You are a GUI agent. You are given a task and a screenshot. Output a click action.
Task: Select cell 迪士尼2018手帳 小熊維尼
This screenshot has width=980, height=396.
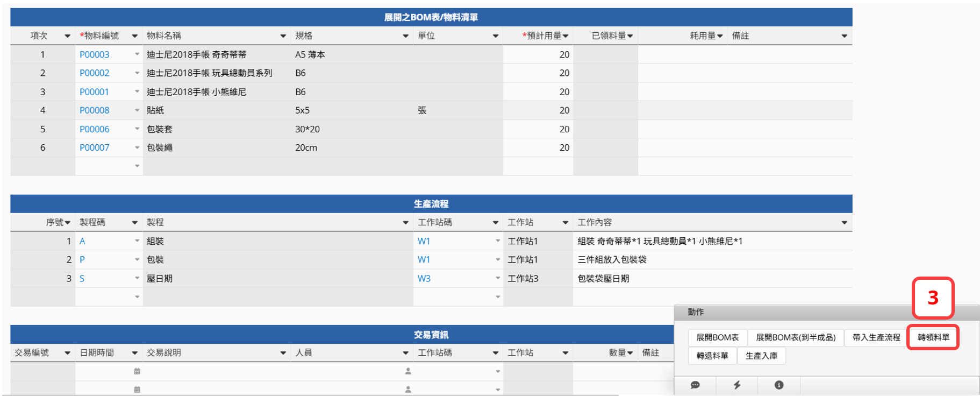click(x=217, y=92)
